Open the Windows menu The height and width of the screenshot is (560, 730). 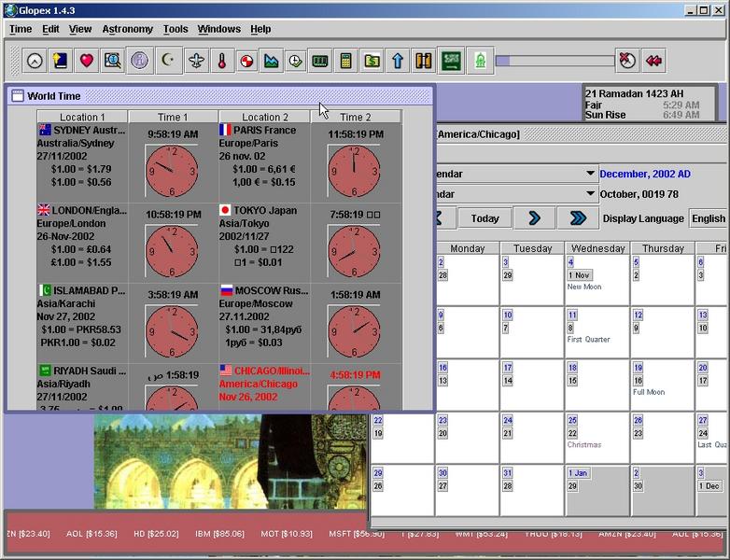tap(218, 29)
